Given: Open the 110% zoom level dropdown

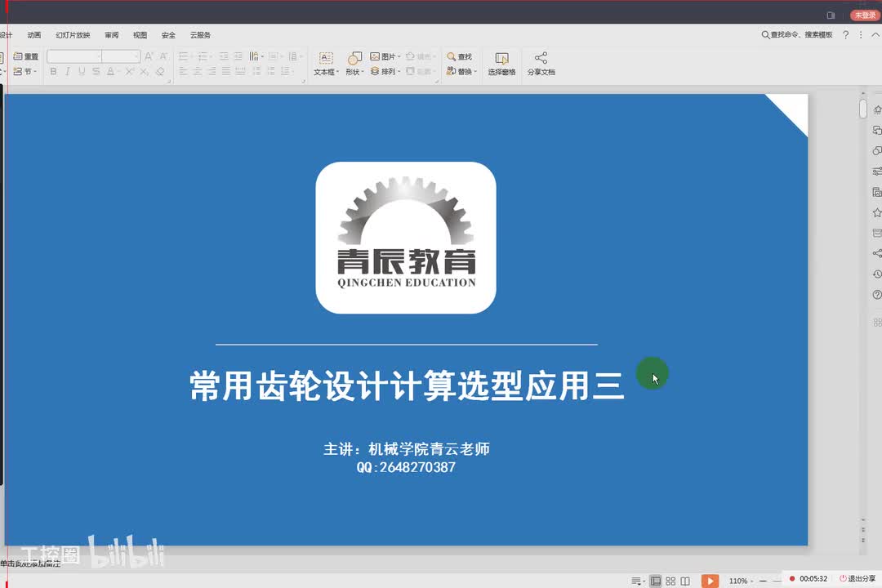Looking at the screenshot, I should point(741,581).
